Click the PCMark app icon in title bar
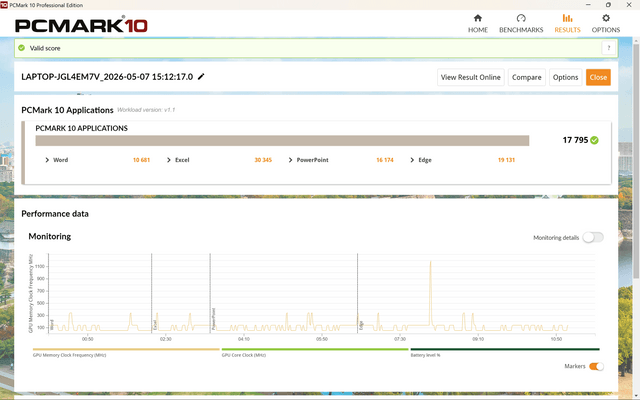 4,5
